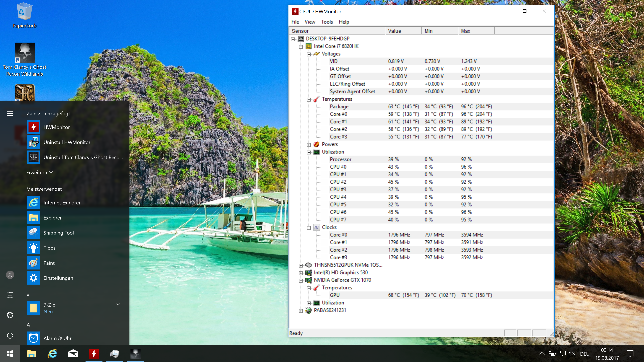Screen dimensions: 644x362
Task: Open HWMonitor from the recently added list
Action: (x=75, y=127)
